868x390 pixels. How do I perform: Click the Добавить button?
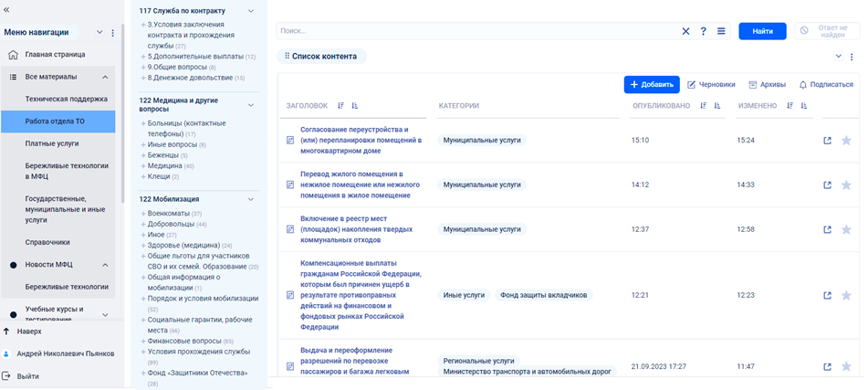[652, 85]
